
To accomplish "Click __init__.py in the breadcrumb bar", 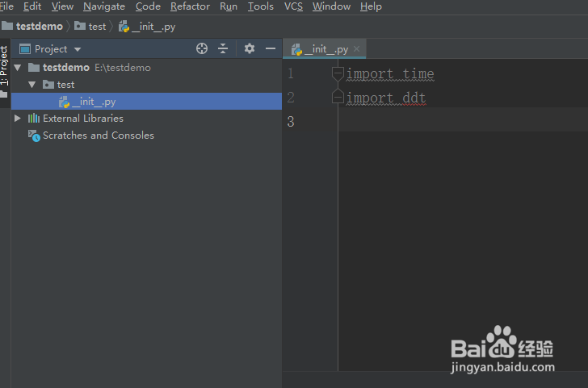I will tap(147, 27).
